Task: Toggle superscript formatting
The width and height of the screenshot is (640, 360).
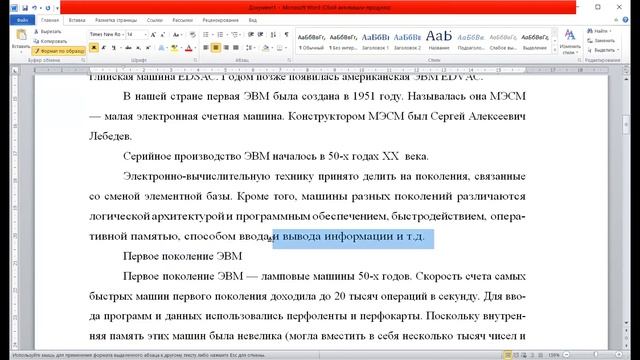Action: click(x=148, y=48)
